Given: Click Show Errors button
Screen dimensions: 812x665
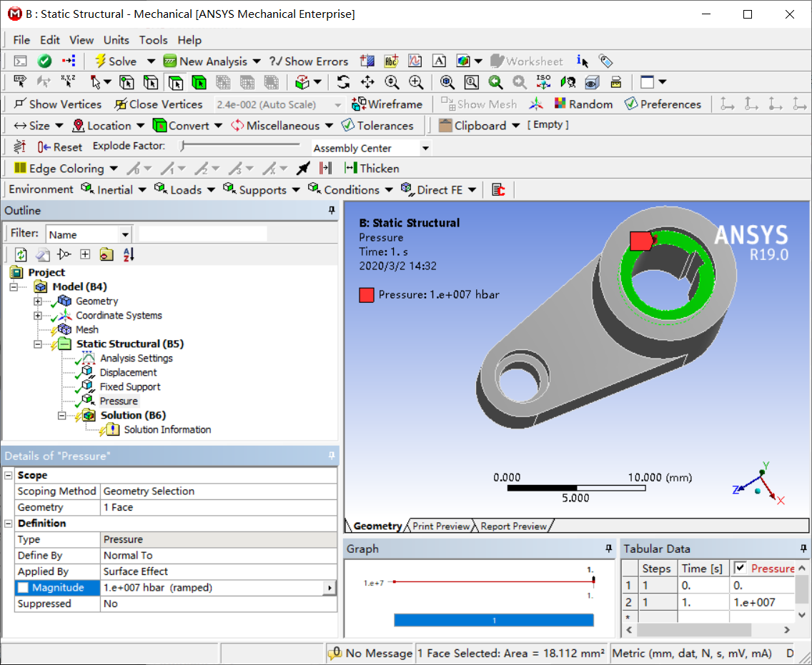Looking at the screenshot, I should (x=309, y=61).
